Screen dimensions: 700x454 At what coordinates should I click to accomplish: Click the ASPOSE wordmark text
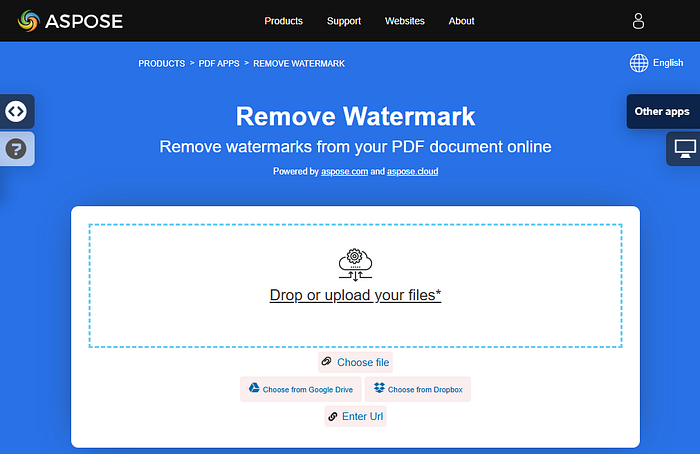[x=84, y=21]
